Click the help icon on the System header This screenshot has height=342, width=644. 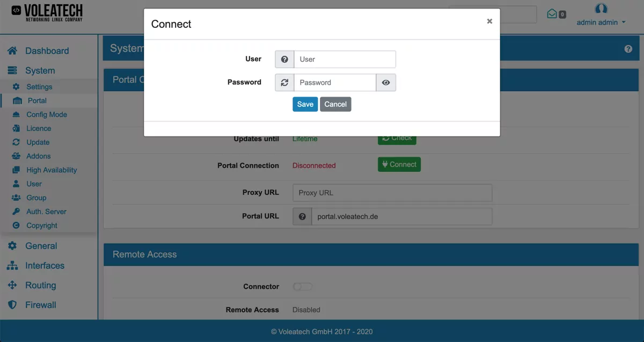628,48
